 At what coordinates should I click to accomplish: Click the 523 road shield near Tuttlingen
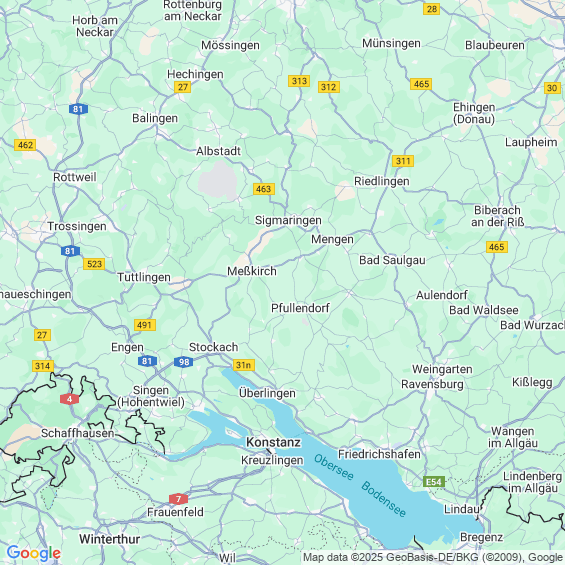pyautogui.click(x=94, y=264)
